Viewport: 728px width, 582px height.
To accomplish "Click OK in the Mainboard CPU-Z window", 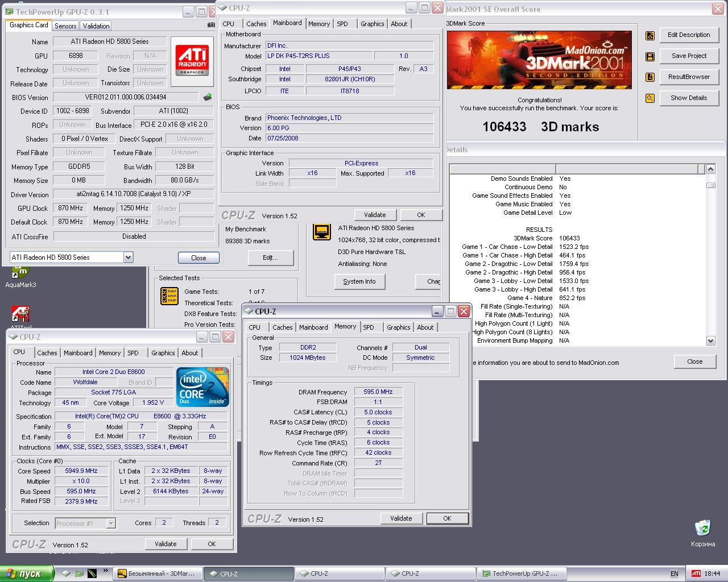I will point(421,215).
